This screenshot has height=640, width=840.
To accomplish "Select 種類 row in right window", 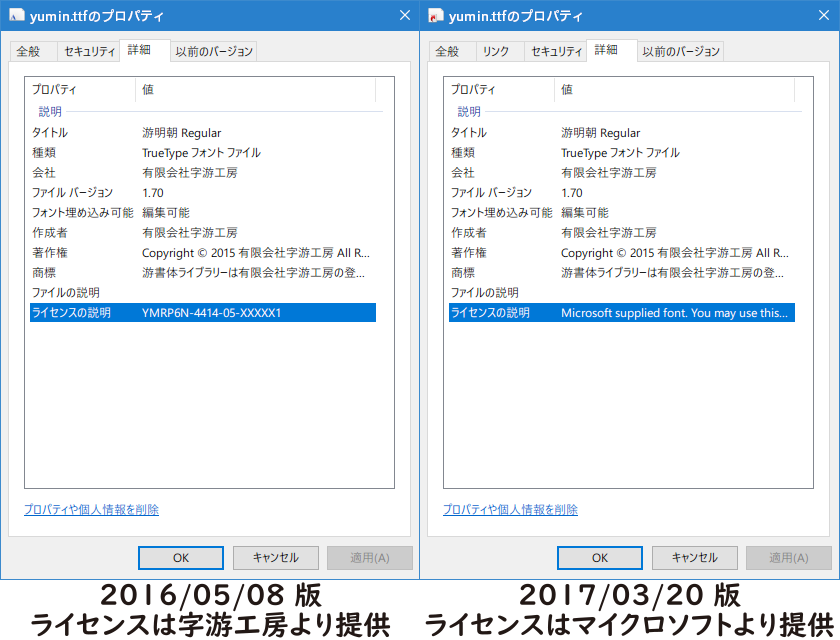I will coord(622,153).
